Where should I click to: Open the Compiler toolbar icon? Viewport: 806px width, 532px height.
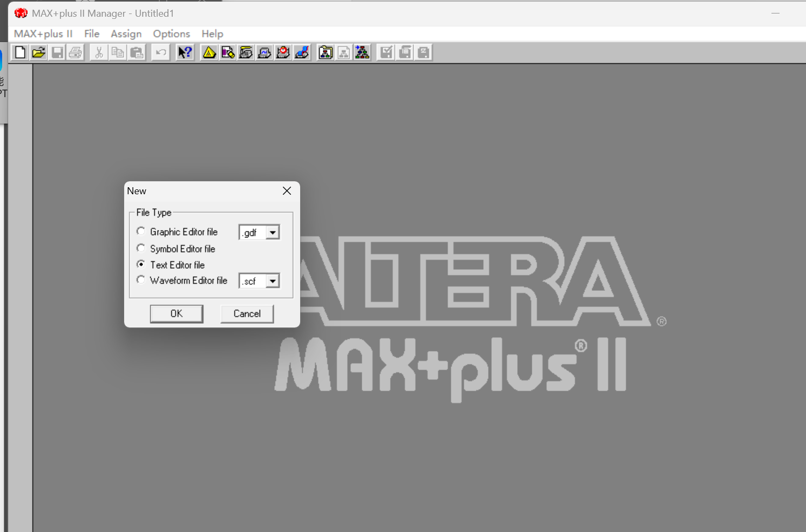pyautogui.click(x=246, y=52)
